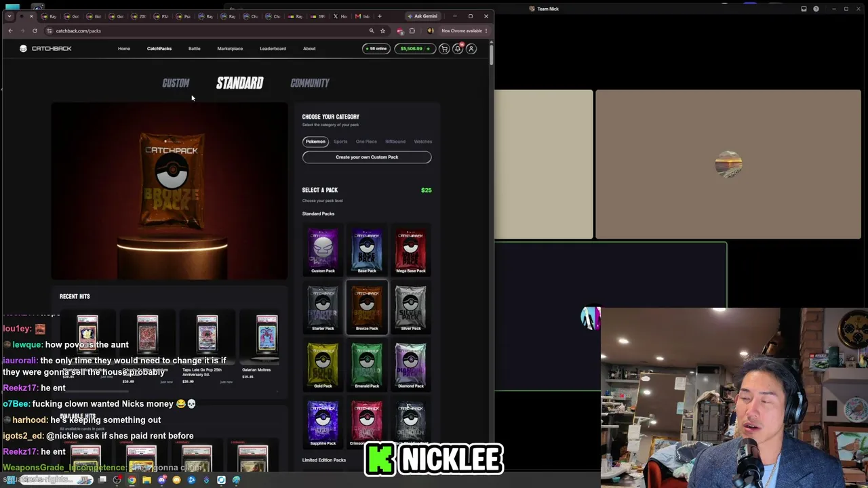Open the Marketplace nav link
Viewport: 868px width, 488px height.
point(230,49)
